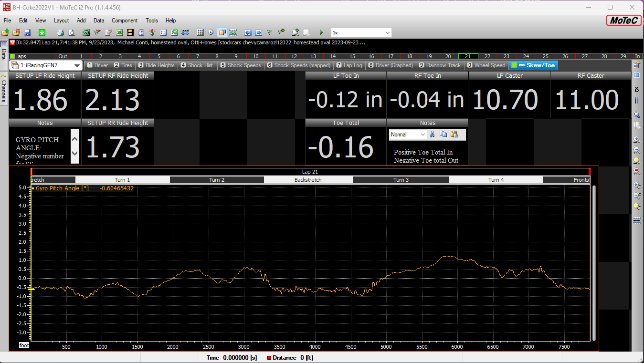This screenshot has width=644, height=363.
Task: Click the Print icon in the toolbar
Action: click(x=61, y=32)
